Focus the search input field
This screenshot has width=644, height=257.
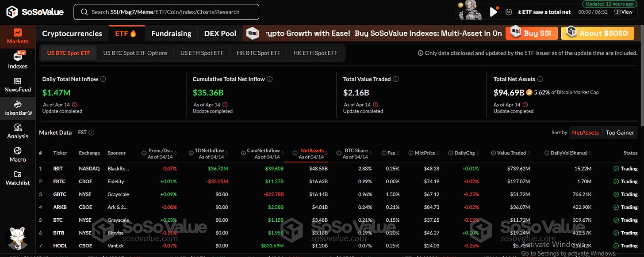(166, 12)
